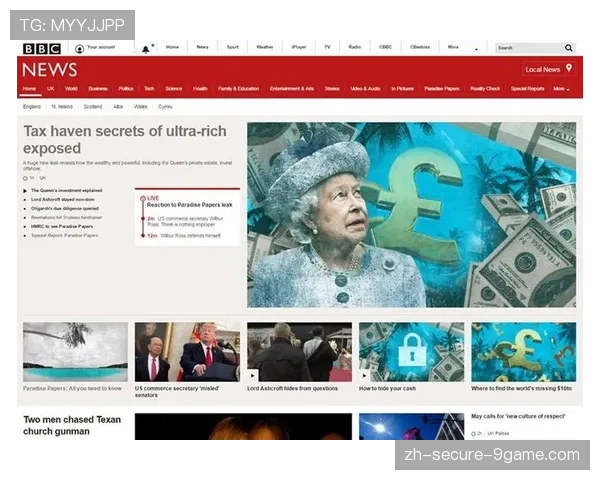Click the large NEWS banner logo
This screenshot has height=480, width=600.
click(x=50, y=70)
